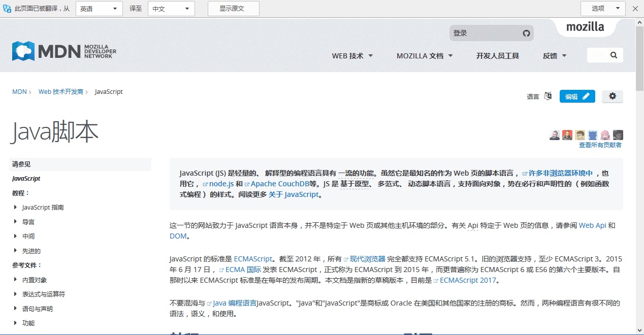The height and width of the screenshot is (335, 644).
Task: Open the 查看所有贡献者 link
Action: pyautogui.click(x=600, y=145)
